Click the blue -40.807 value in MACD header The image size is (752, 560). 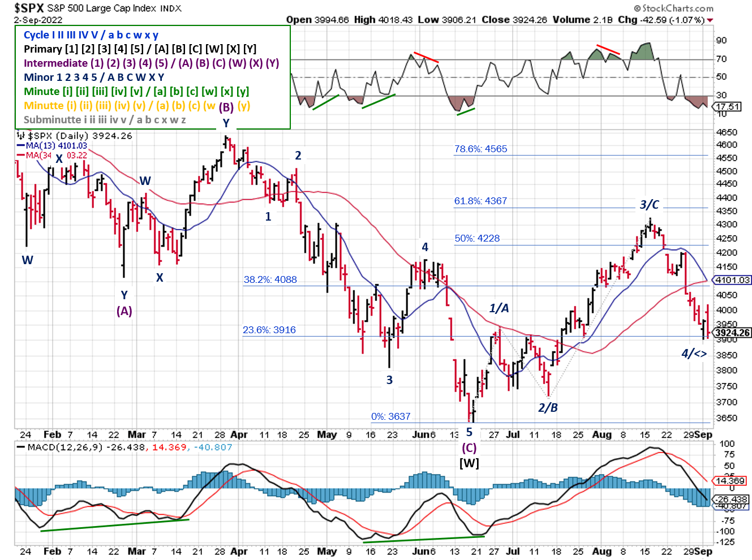click(213, 447)
